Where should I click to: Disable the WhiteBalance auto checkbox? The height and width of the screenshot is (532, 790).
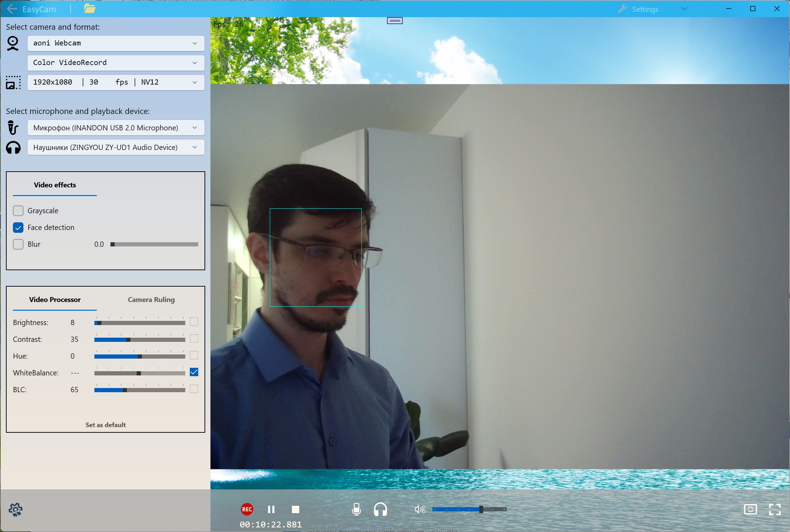tap(194, 372)
